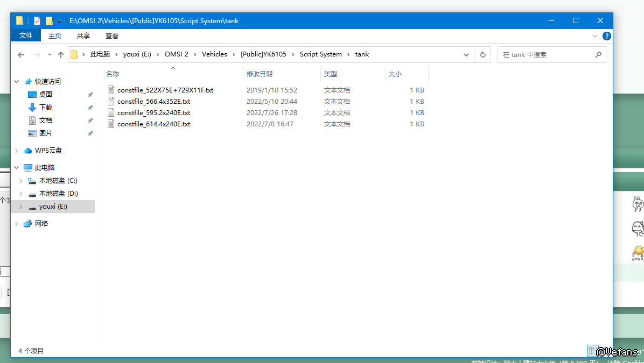Open the Help question mark icon
This screenshot has height=363, width=644.
coord(606,36)
